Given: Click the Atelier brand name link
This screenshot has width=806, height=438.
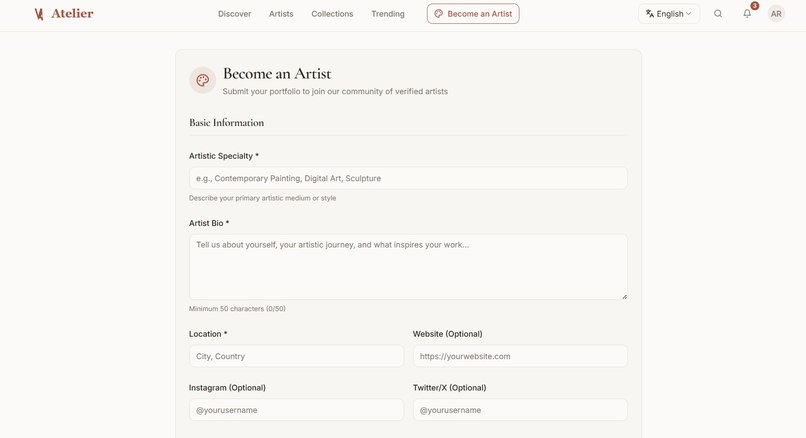Looking at the screenshot, I should (x=72, y=14).
